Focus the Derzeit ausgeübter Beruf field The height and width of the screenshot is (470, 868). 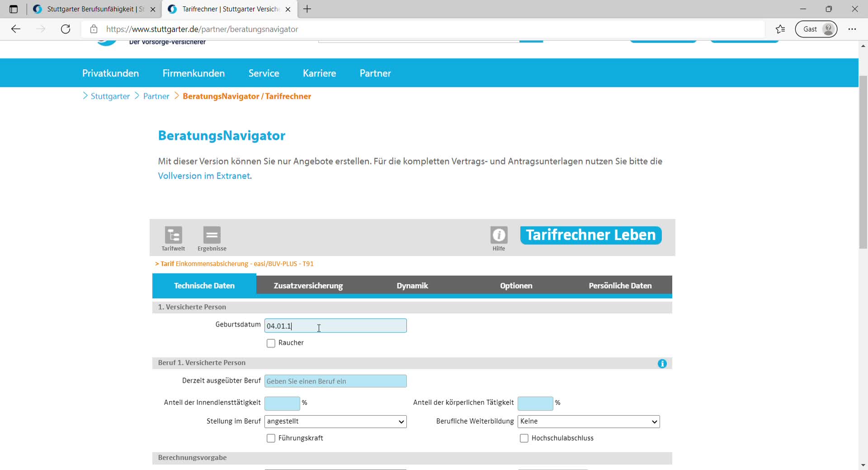tap(335, 381)
